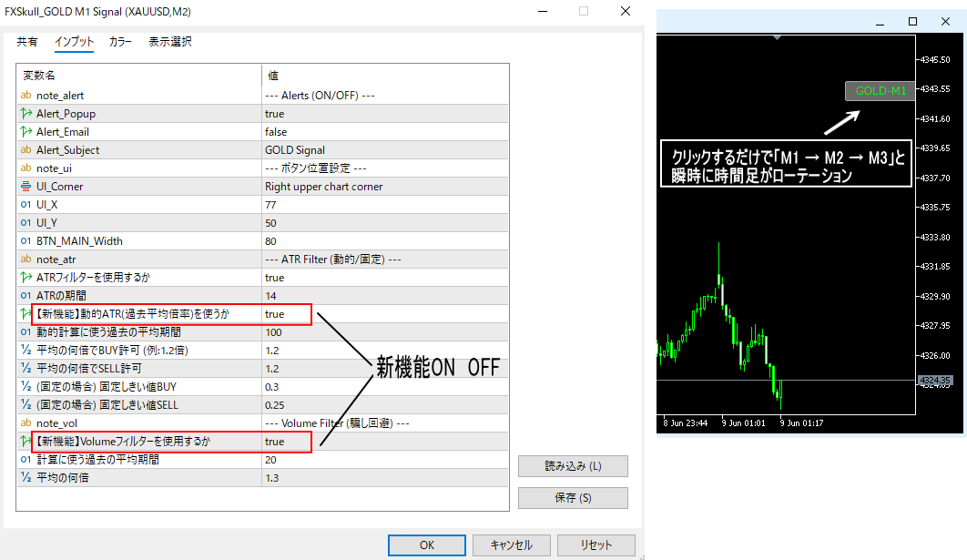Click the double icon beside 固定しきい値BUY
This screenshot has width=967, height=560.
(x=25, y=386)
